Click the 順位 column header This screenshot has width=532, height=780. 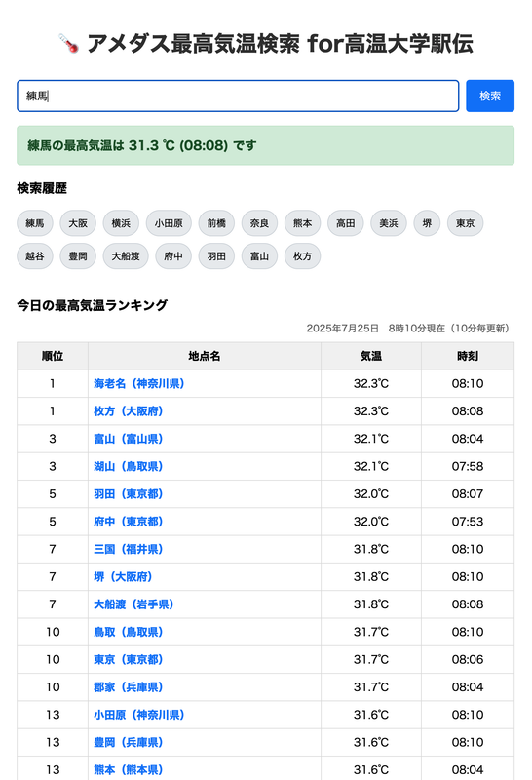point(53,356)
